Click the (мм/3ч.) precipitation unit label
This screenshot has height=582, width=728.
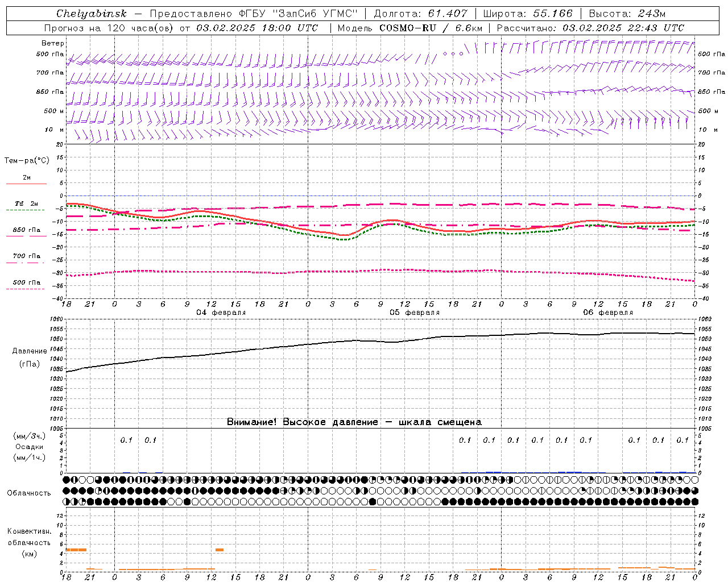point(30,436)
